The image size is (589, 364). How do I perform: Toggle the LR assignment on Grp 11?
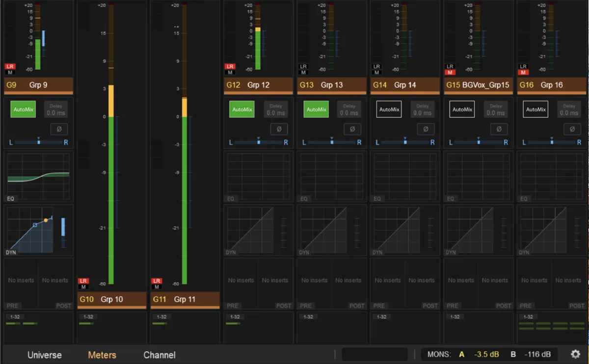(157, 281)
